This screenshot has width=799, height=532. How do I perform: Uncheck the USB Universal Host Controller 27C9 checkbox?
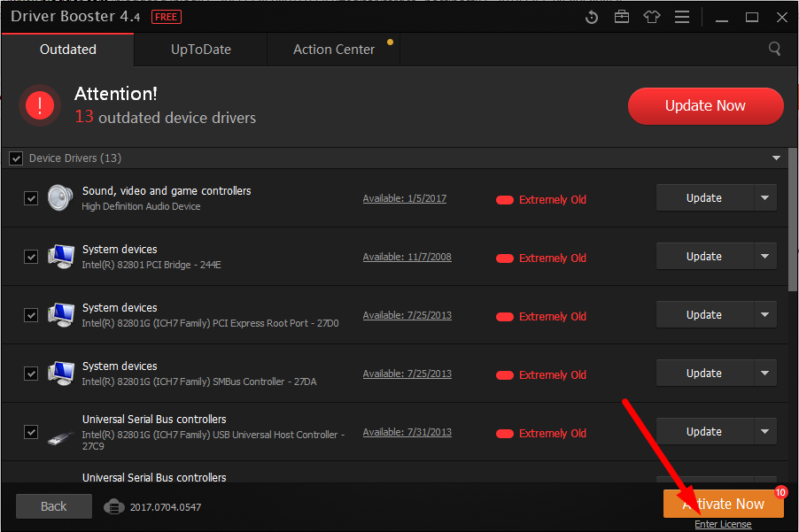coord(31,432)
